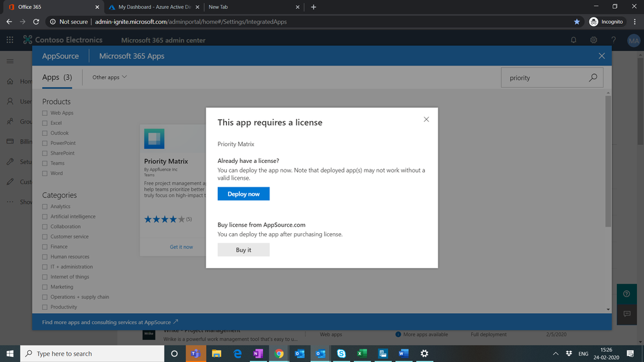This screenshot has width=644, height=362.
Task: Tick the Customer service category checkbox
Action: tap(44, 236)
